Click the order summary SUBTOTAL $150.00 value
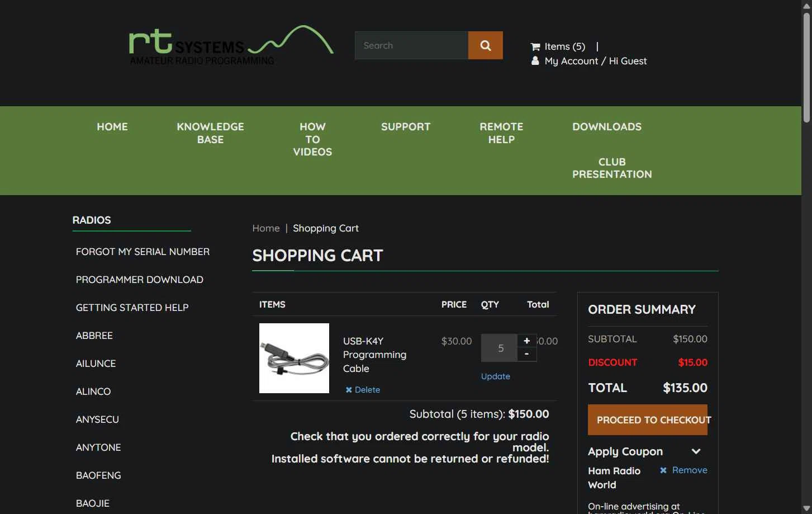This screenshot has height=514, width=812. [690, 339]
